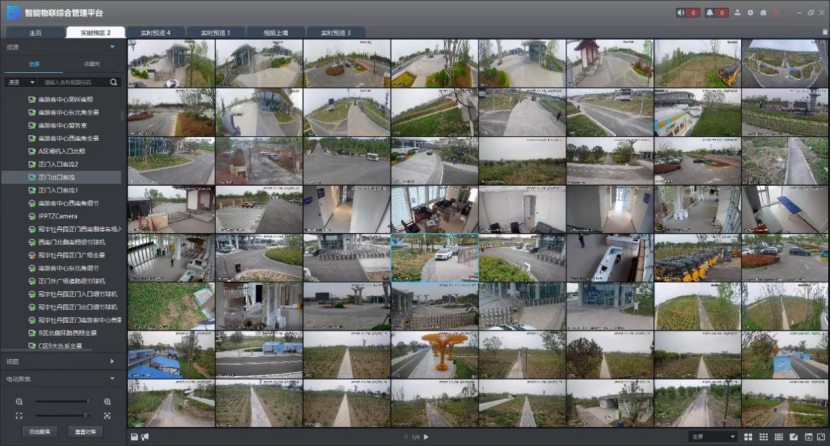The height and width of the screenshot is (446, 831).
Task: Click the zoom in magnifier icon
Action: coord(108,401)
